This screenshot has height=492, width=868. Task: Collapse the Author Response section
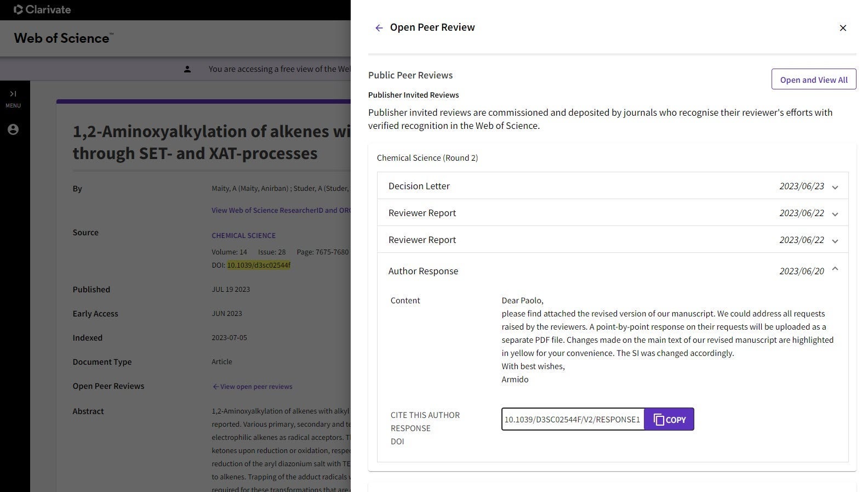tap(835, 269)
